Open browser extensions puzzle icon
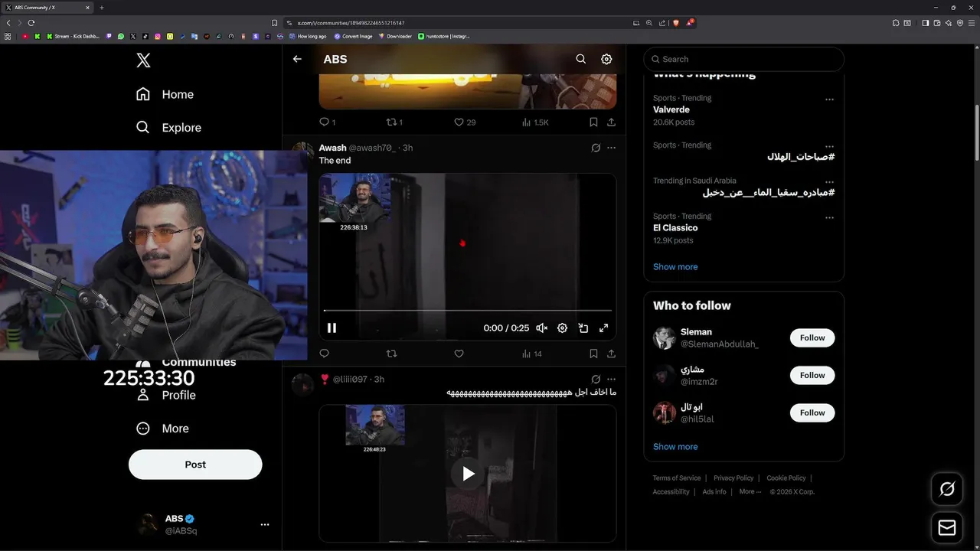 coord(896,23)
